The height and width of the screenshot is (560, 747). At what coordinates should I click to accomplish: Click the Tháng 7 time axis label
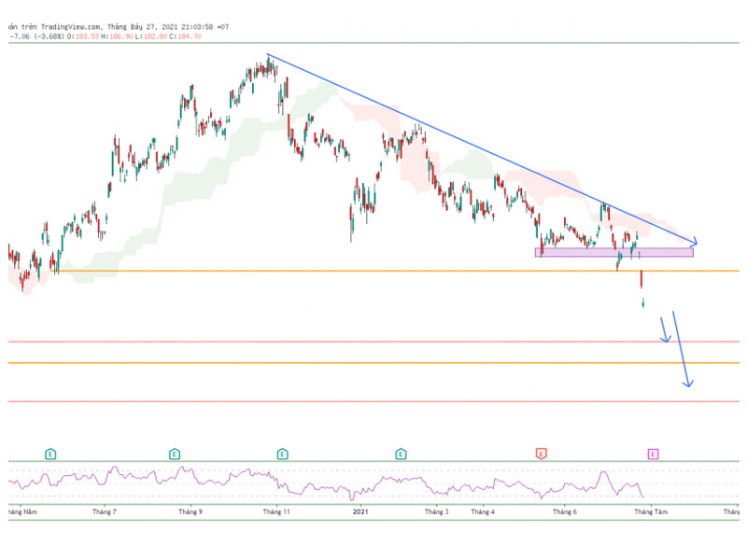click(x=105, y=511)
